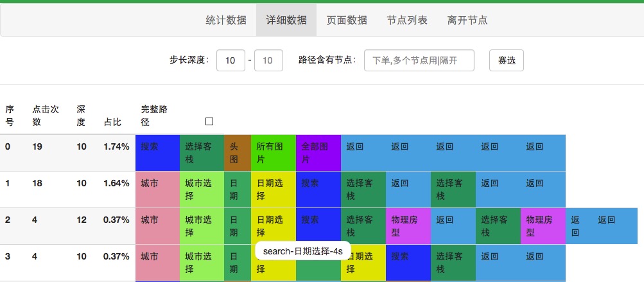Click click count 4 in row 3
644x282 pixels.
point(35,256)
